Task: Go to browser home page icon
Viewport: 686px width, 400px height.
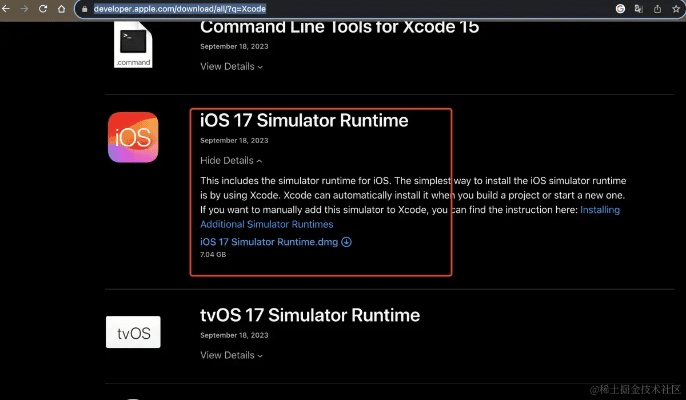Action: 62,8
